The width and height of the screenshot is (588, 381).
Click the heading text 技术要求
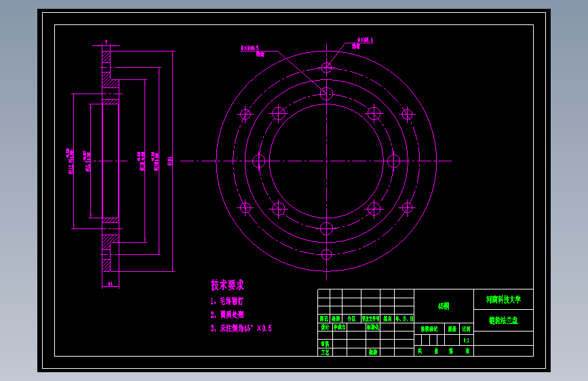(227, 285)
